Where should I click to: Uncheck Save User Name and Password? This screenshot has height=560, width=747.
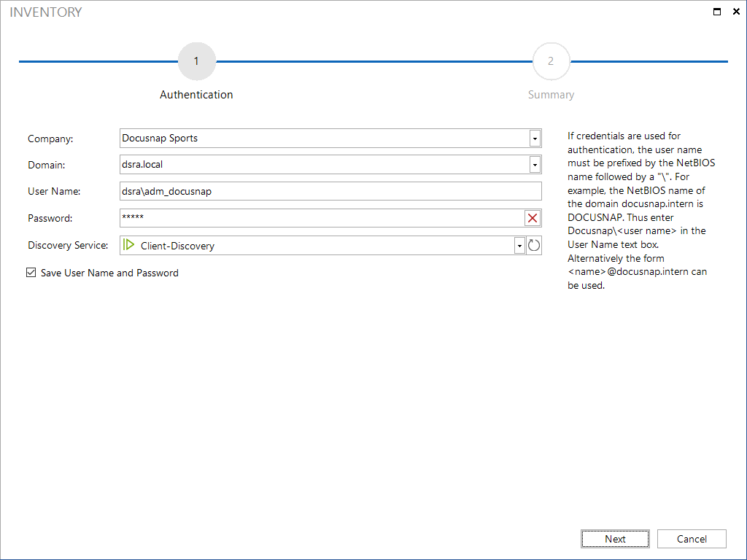click(31, 273)
